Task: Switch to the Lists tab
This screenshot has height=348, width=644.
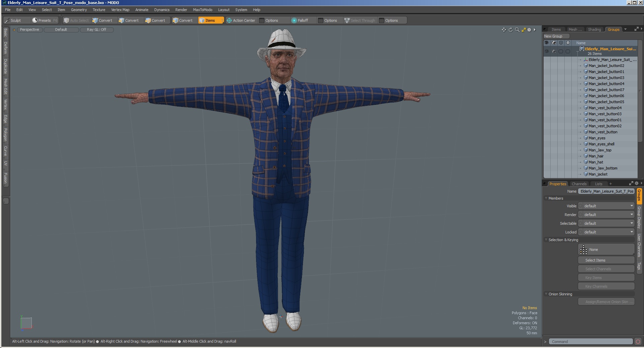Action: point(598,184)
